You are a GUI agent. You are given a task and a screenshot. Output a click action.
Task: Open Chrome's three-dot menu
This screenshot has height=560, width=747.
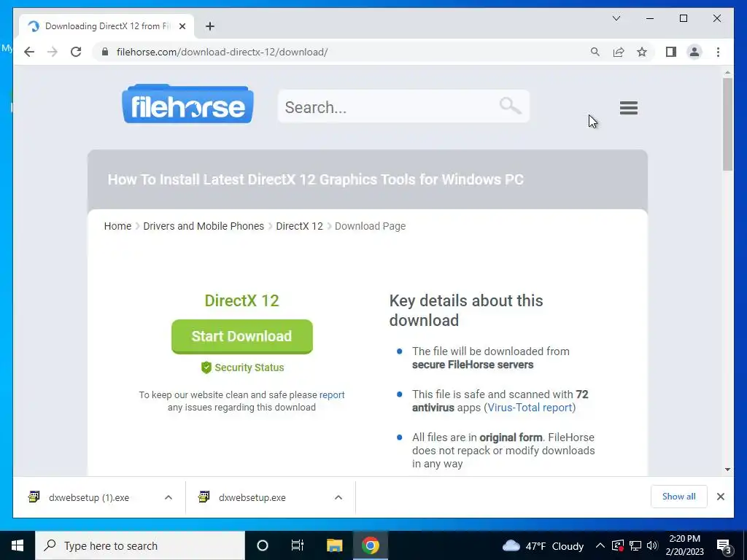click(x=718, y=52)
